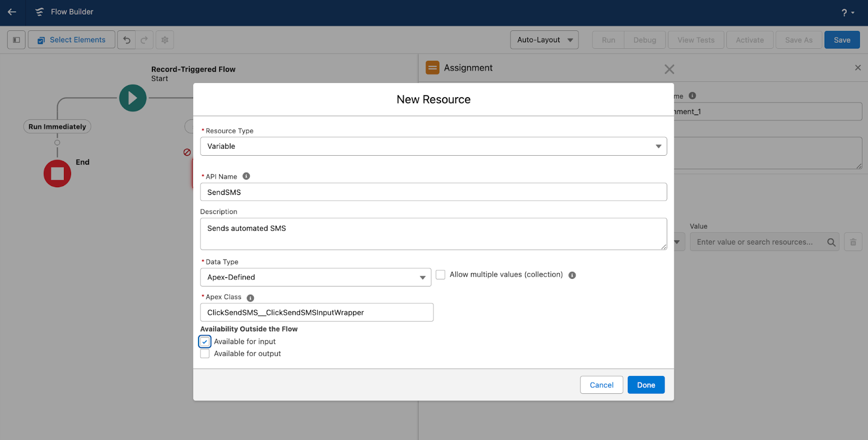The width and height of the screenshot is (868, 440).
Task: Open flow settings gear icon
Action: (165, 40)
